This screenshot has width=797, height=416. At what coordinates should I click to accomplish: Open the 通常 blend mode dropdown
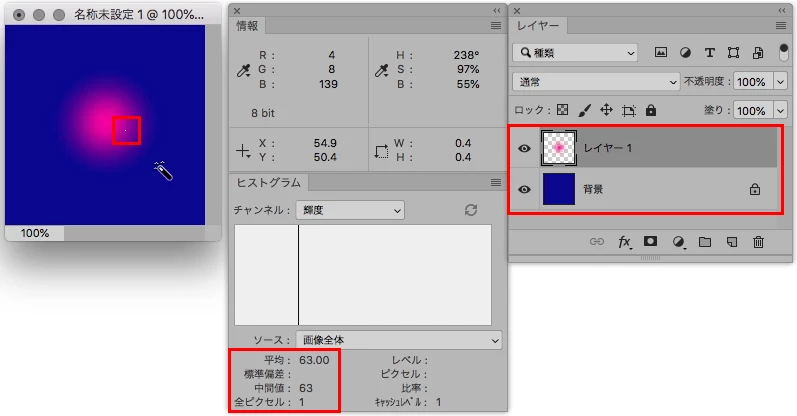(x=596, y=82)
